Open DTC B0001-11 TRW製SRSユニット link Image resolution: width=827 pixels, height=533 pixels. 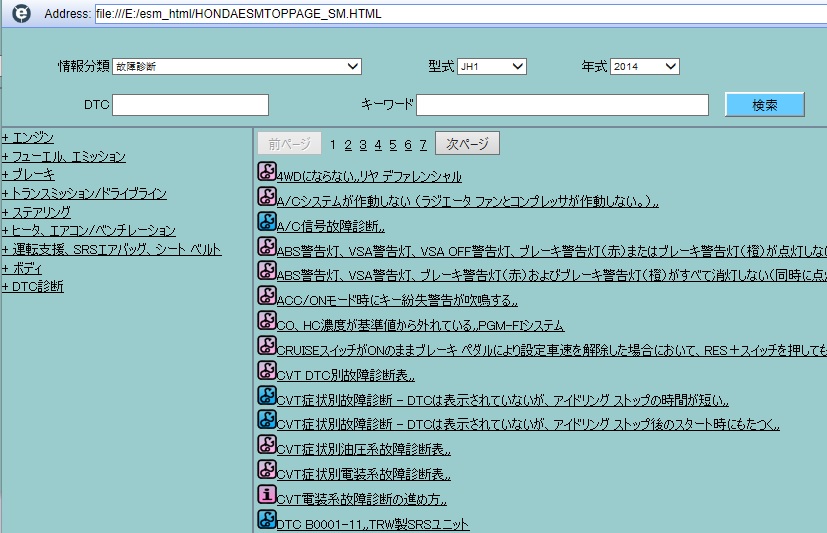pyautogui.click(x=373, y=524)
